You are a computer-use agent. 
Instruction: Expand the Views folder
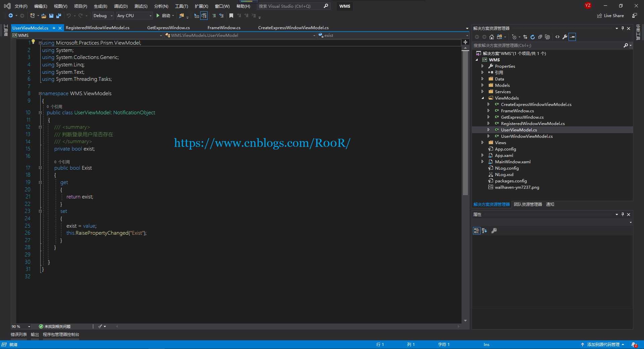point(482,142)
